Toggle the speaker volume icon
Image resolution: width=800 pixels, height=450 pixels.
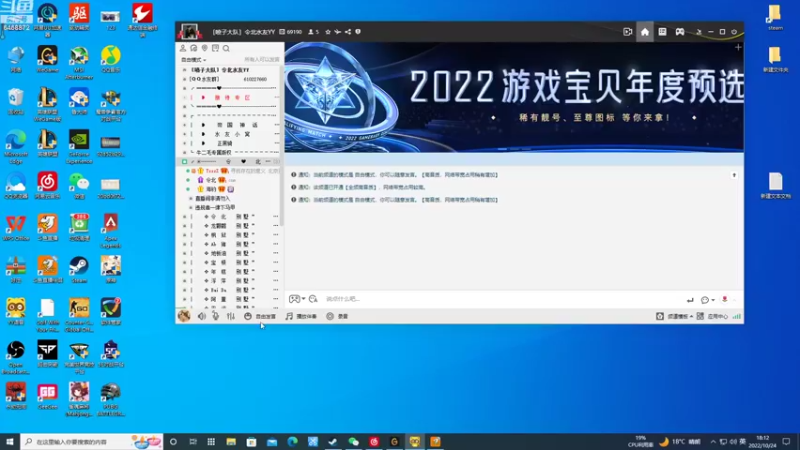coord(202,316)
